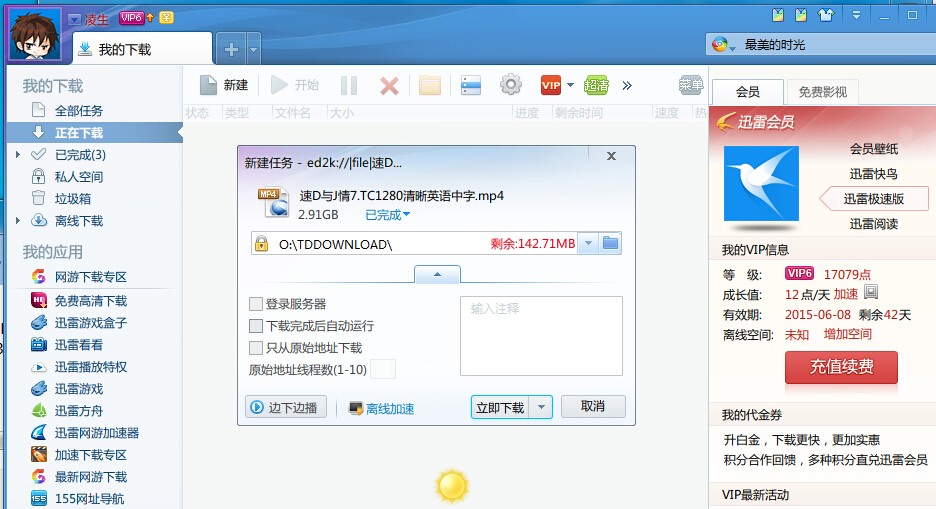Image resolution: width=936 pixels, height=509 pixels.
Task: Open 离线下载 in sidebar
Action: [79, 221]
